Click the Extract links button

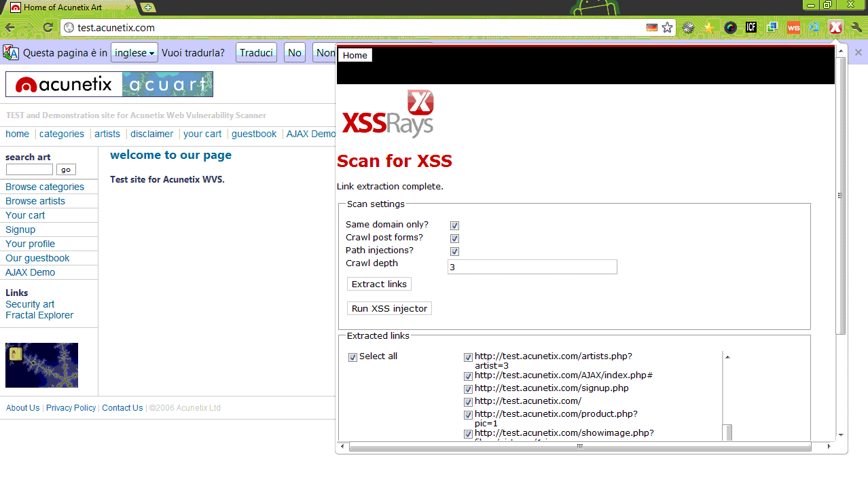[x=379, y=284]
